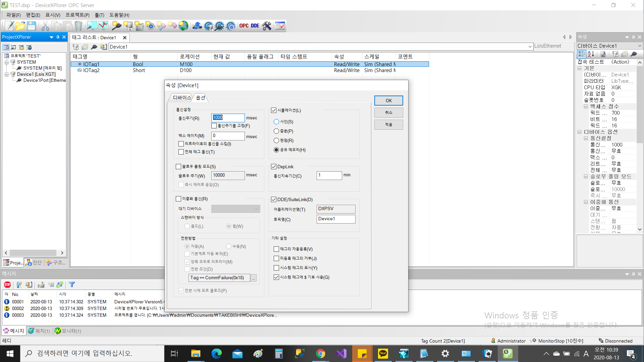The width and height of the screenshot is (644, 362).
Task: Click the 태그명 column header
Action: point(101,57)
